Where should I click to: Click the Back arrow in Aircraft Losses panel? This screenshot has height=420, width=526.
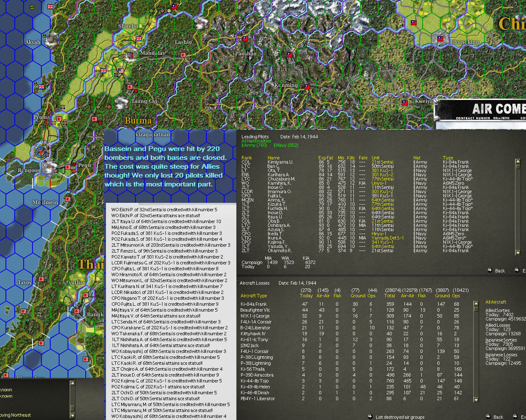488,417
